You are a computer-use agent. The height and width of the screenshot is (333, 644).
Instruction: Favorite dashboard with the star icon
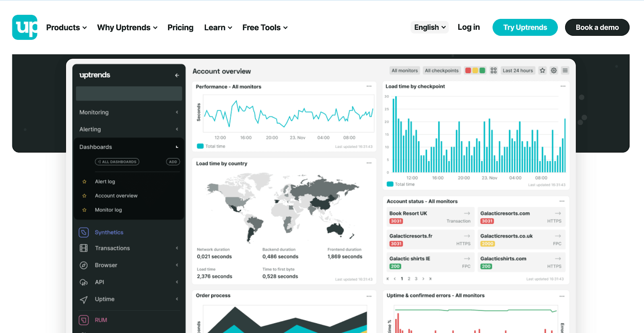pos(543,70)
